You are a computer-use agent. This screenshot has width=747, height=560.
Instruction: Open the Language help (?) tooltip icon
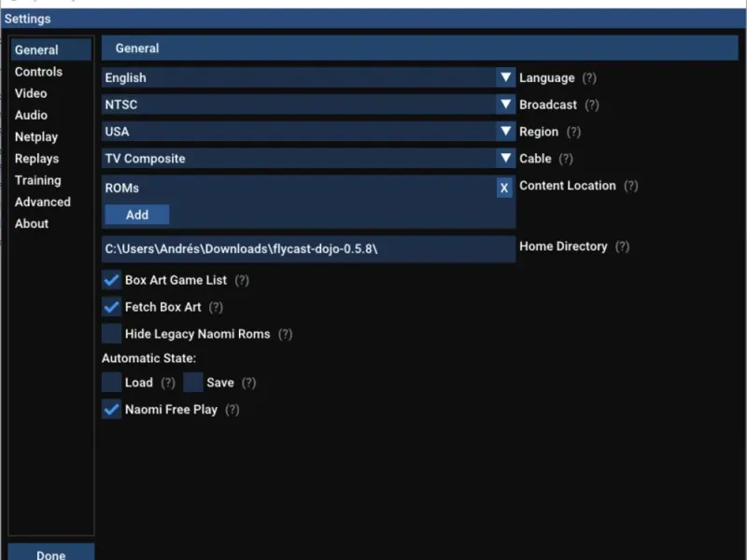click(589, 78)
